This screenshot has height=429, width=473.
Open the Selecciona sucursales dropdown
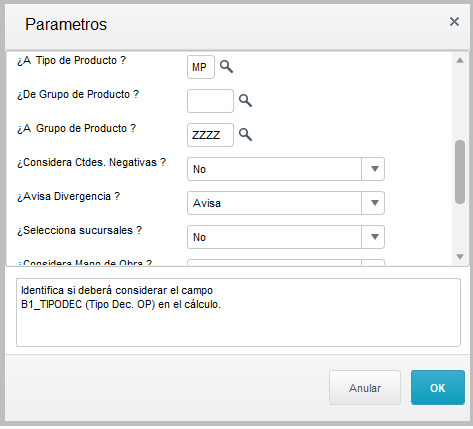click(x=374, y=237)
